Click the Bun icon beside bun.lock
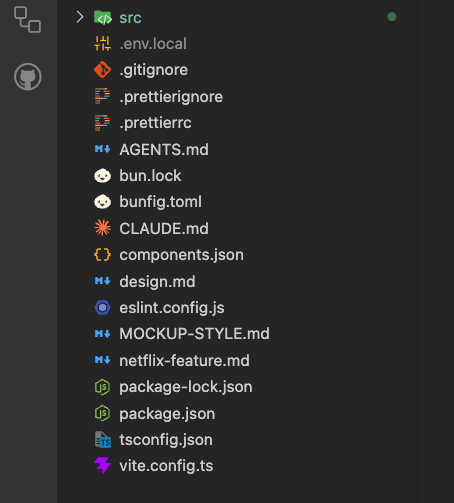Viewport: 454px width, 503px height. click(x=102, y=175)
